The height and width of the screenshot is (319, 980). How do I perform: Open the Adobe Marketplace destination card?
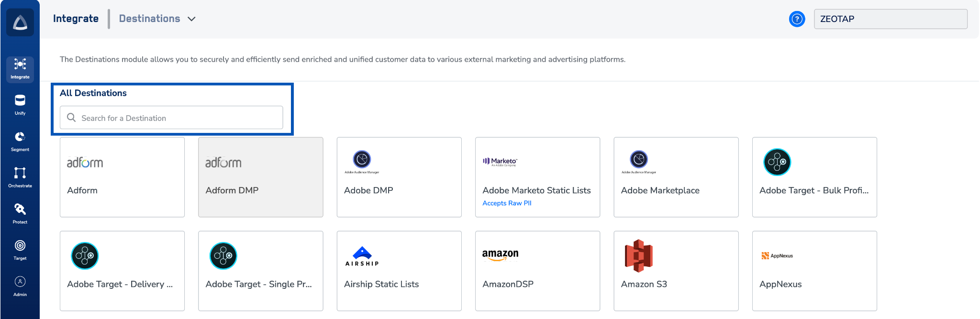676,177
